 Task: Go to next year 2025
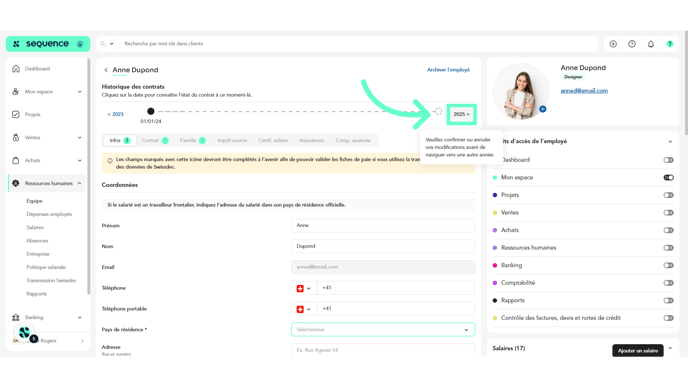(461, 114)
